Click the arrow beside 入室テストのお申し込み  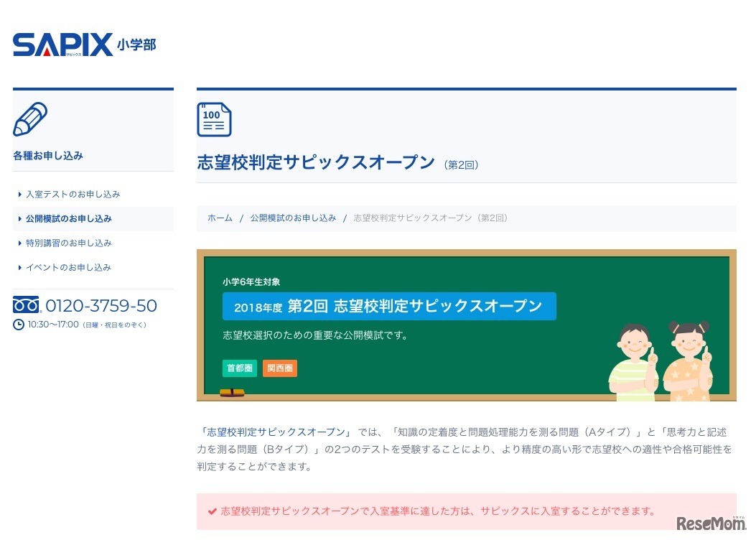coord(20,195)
